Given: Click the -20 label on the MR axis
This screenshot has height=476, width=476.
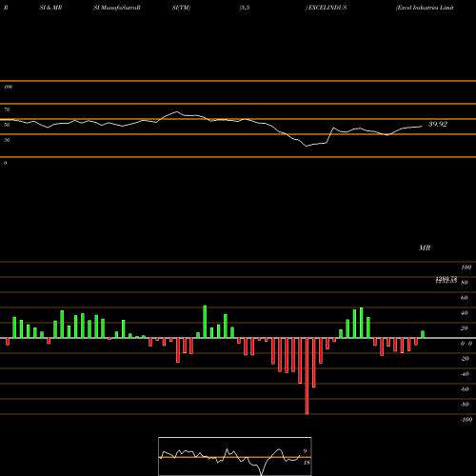Looking at the screenshot, I should (465, 359).
